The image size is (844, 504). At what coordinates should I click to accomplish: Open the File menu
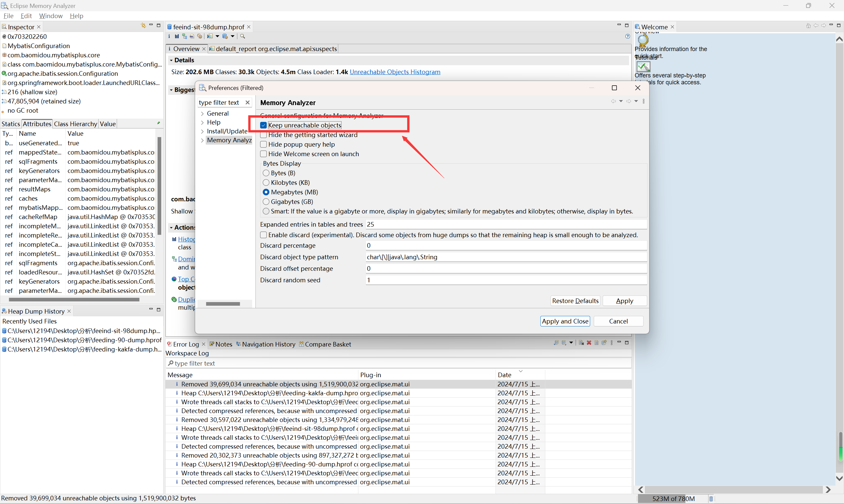click(9, 16)
